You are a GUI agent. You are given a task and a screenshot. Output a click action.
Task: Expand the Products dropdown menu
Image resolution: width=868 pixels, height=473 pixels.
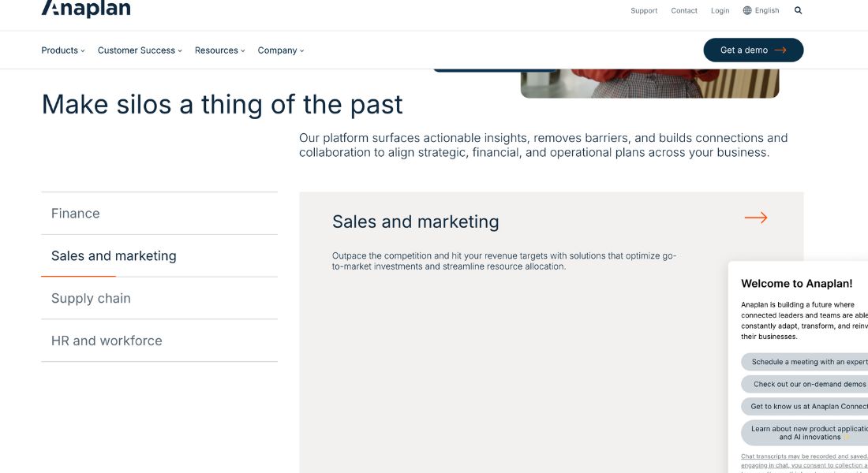(x=63, y=50)
